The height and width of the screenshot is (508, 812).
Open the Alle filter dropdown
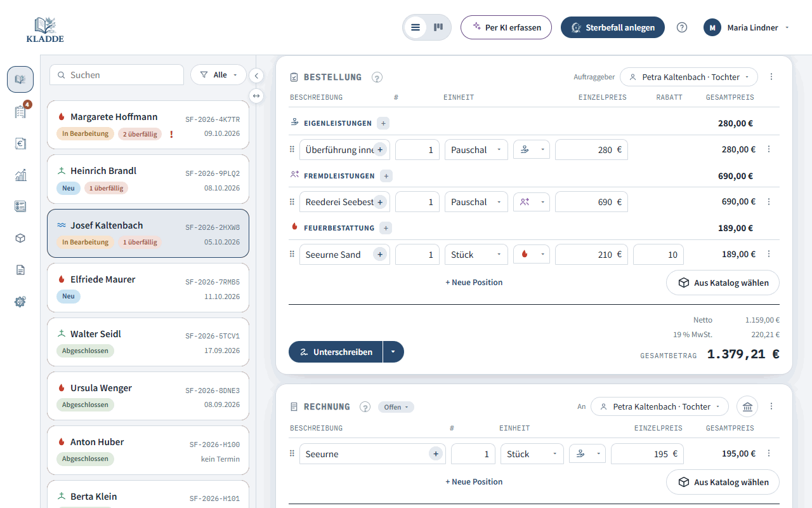click(219, 75)
